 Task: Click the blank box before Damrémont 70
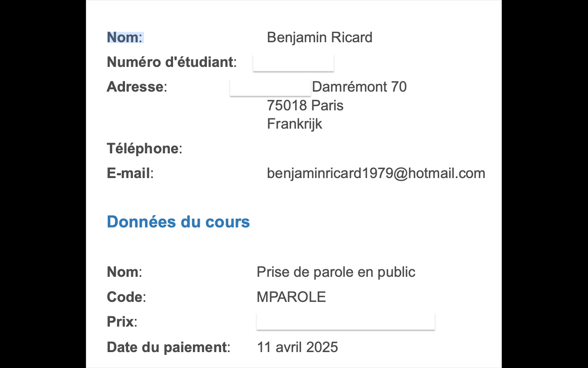coord(270,88)
